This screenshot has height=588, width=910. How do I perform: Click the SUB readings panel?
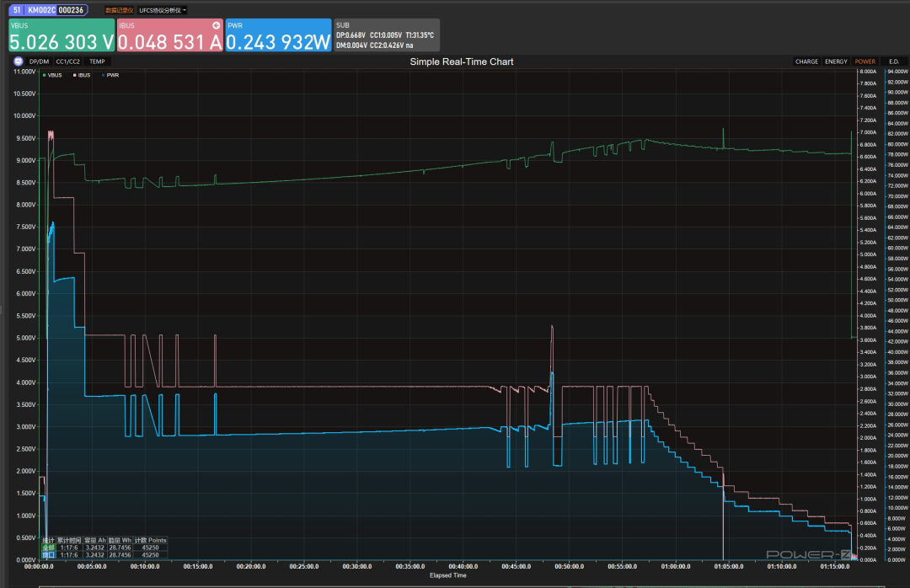tap(387, 35)
